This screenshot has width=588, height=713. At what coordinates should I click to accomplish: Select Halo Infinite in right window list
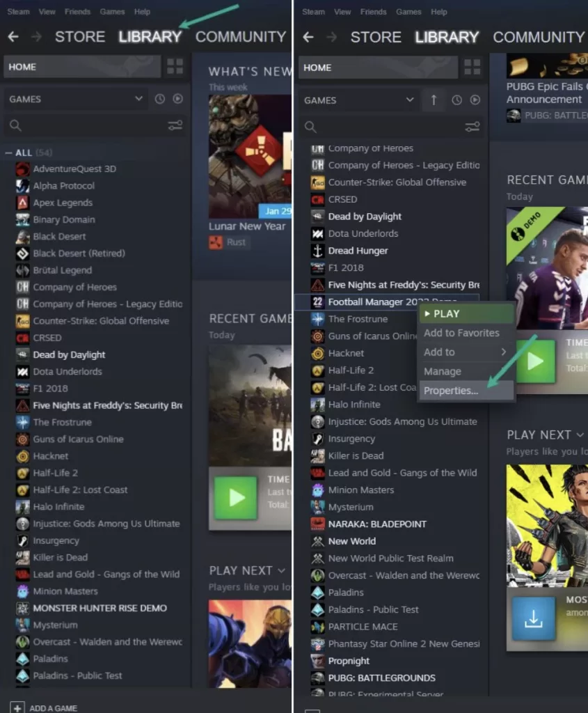[354, 405]
